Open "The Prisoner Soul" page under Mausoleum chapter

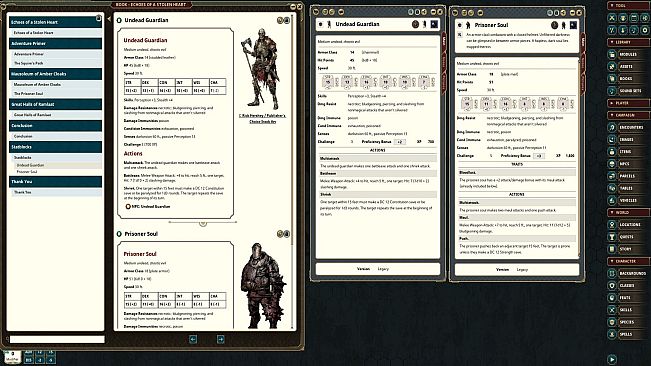(55, 94)
